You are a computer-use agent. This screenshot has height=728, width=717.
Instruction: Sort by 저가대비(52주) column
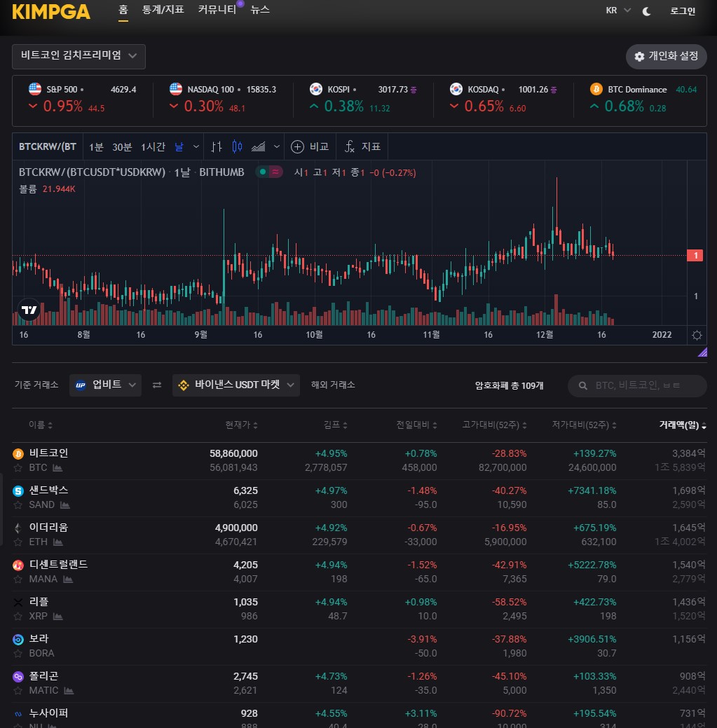585,425
